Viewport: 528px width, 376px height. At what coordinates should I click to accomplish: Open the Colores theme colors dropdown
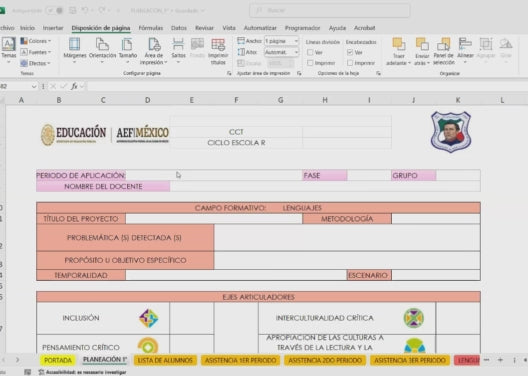click(36, 41)
